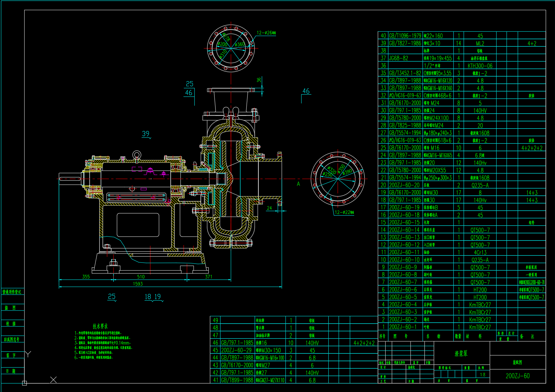Click the lifting eye bolt on pump
The height and width of the screenshot is (392, 555).
(137, 155)
